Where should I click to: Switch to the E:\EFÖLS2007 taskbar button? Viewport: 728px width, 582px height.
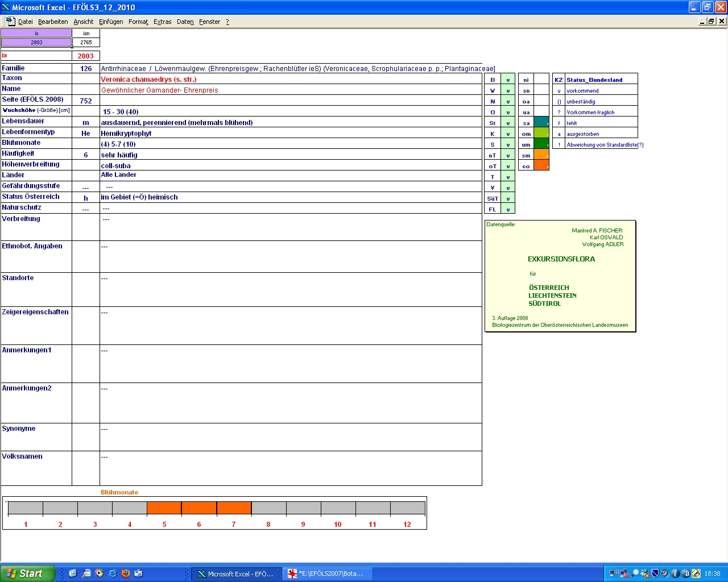tap(328, 574)
